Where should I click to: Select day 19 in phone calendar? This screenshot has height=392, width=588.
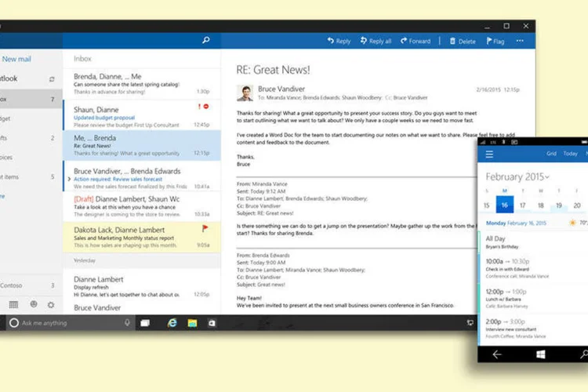tap(559, 205)
